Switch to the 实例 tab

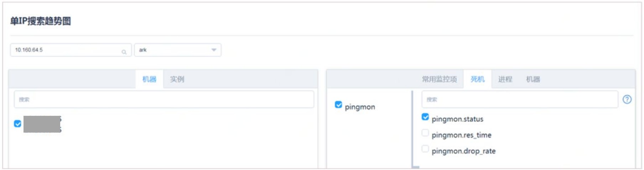[177, 79]
